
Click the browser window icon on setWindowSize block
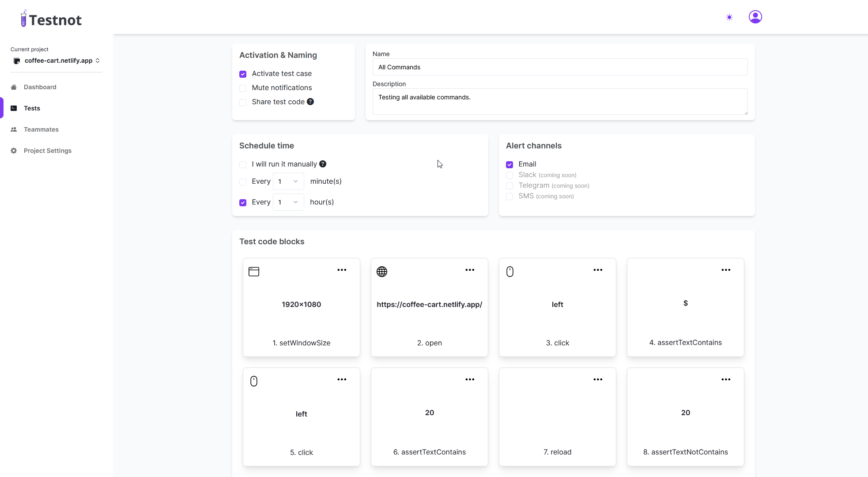click(254, 272)
